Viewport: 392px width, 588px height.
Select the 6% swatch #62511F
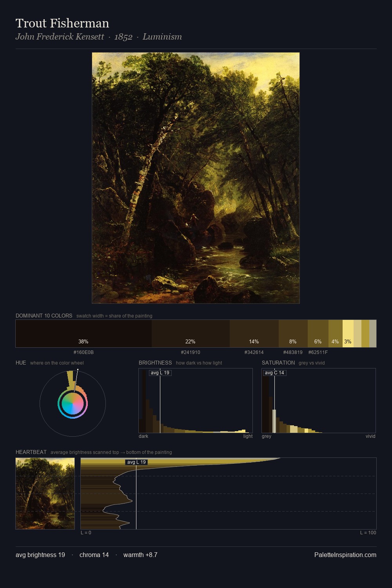[x=318, y=334]
